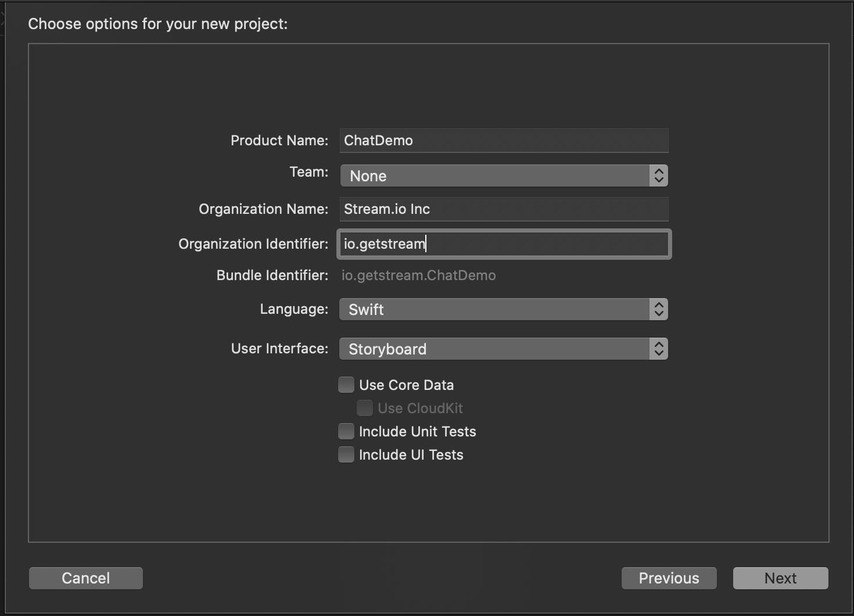Click the "Choose options for your new project" heading
Screen dimensions: 854x616
pyautogui.click(x=158, y=24)
